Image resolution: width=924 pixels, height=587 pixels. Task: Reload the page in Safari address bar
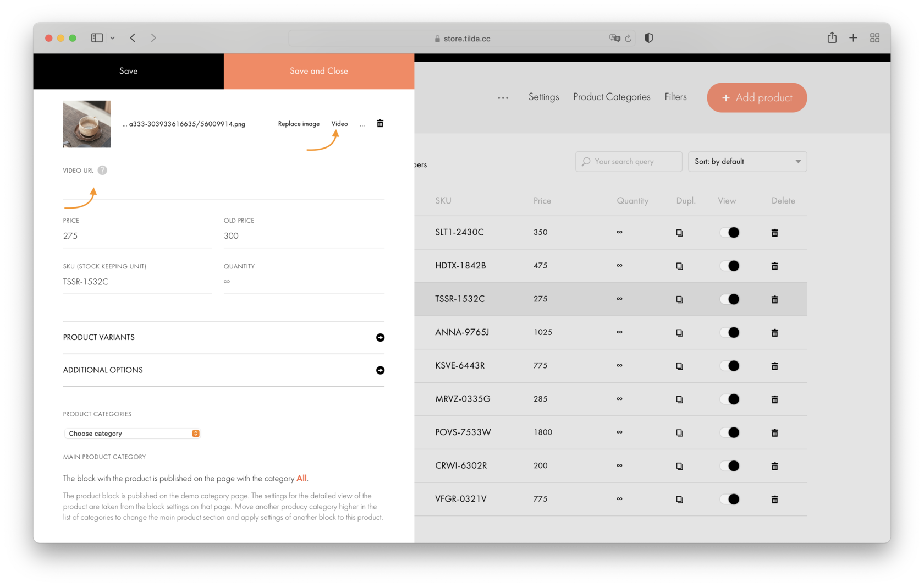[x=628, y=39]
